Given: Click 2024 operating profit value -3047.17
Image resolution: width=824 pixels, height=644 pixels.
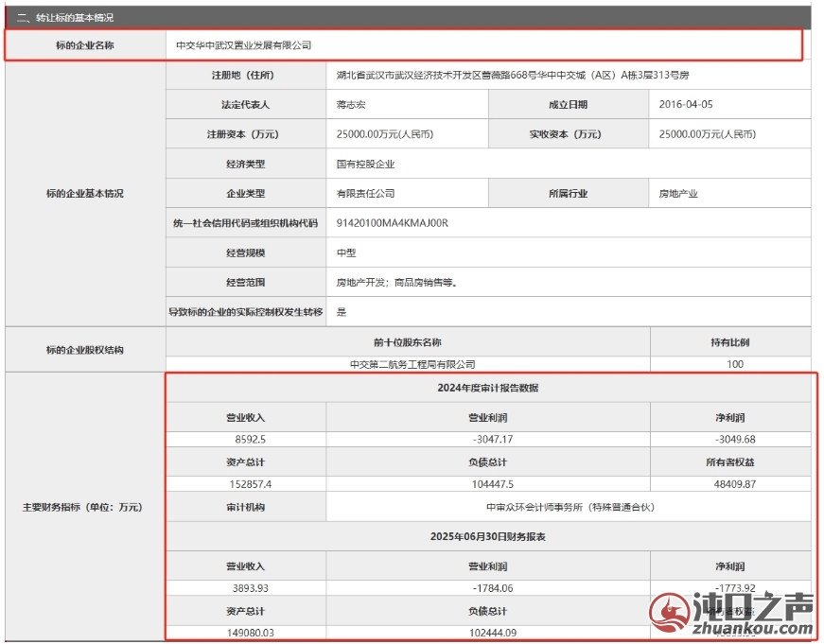Looking at the screenshot, I should pos(493,439).
